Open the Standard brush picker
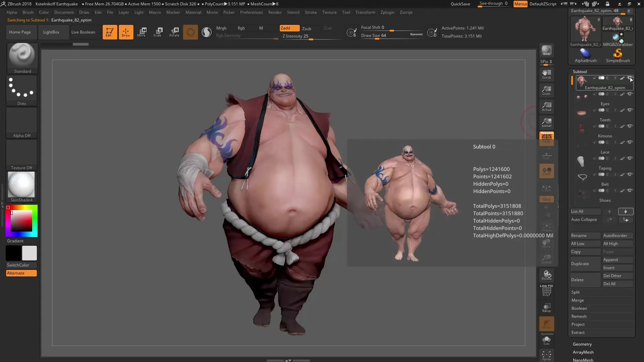The image size is (644, 362). [x=22, y=58]
